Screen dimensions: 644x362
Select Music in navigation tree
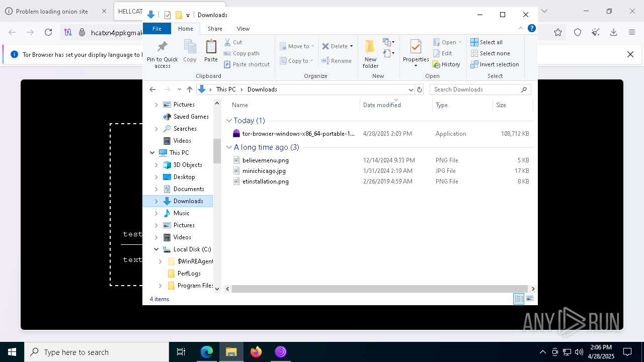[x=181, y=213]
